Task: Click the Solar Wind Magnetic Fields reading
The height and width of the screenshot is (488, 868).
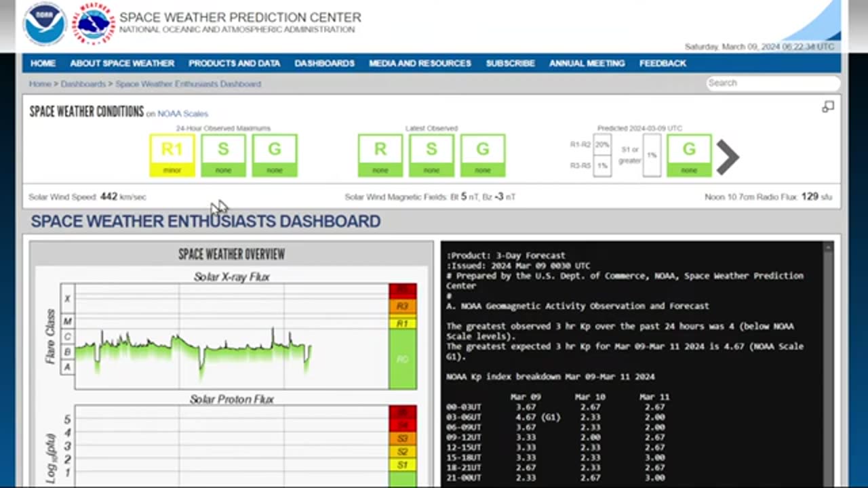Action: pyautogui.click(x=430, y=197)
